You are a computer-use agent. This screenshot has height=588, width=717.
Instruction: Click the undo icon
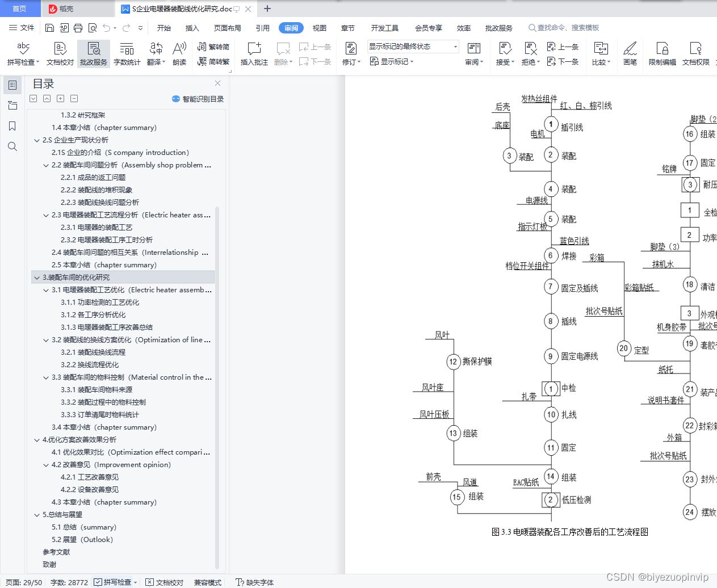(106, 28)
